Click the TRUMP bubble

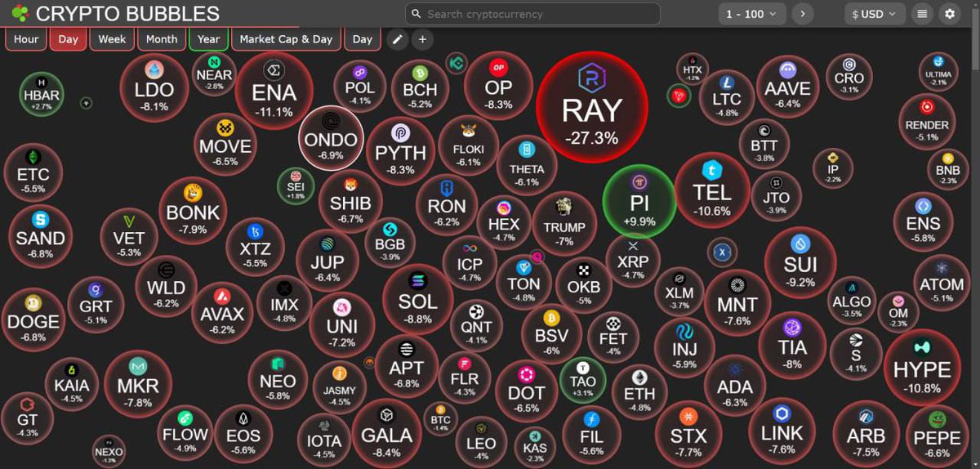563,224
